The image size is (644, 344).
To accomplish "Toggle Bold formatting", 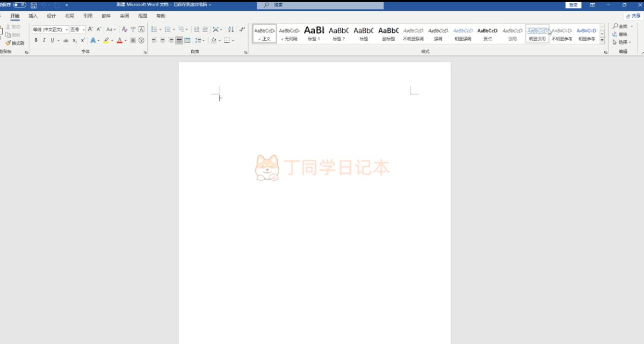I will 36,40.
